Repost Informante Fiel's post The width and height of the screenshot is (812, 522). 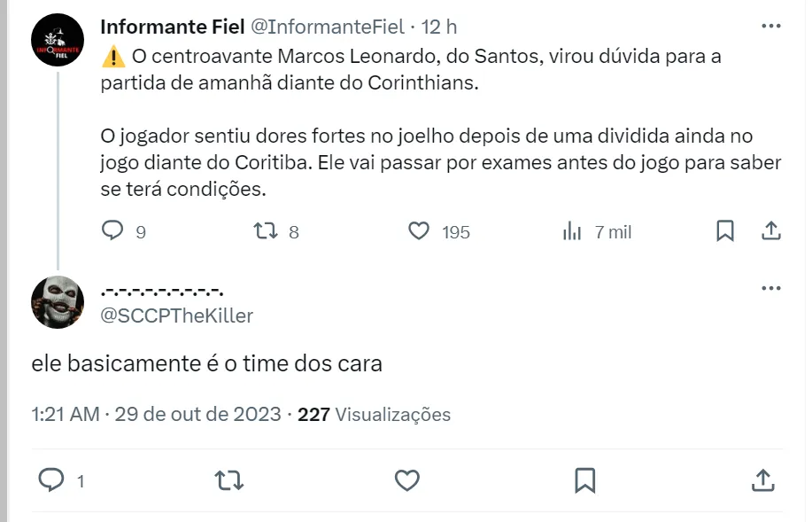pos(265,231)
